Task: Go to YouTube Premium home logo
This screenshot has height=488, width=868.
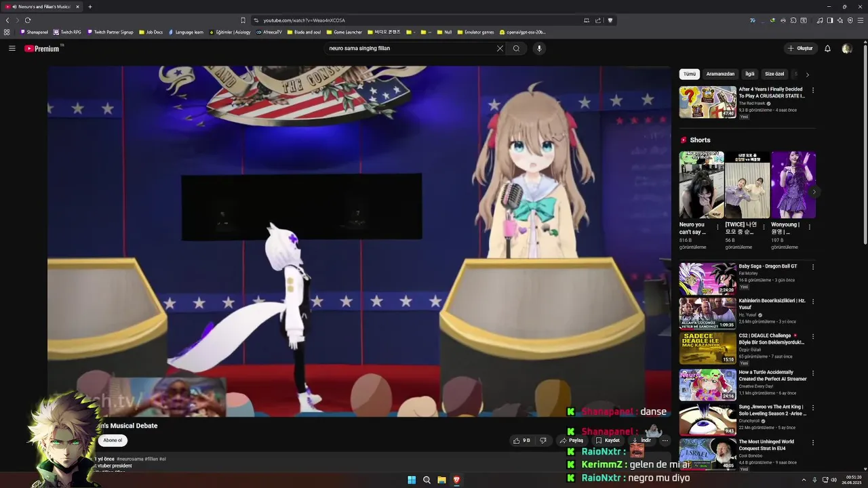Action: 42,48
